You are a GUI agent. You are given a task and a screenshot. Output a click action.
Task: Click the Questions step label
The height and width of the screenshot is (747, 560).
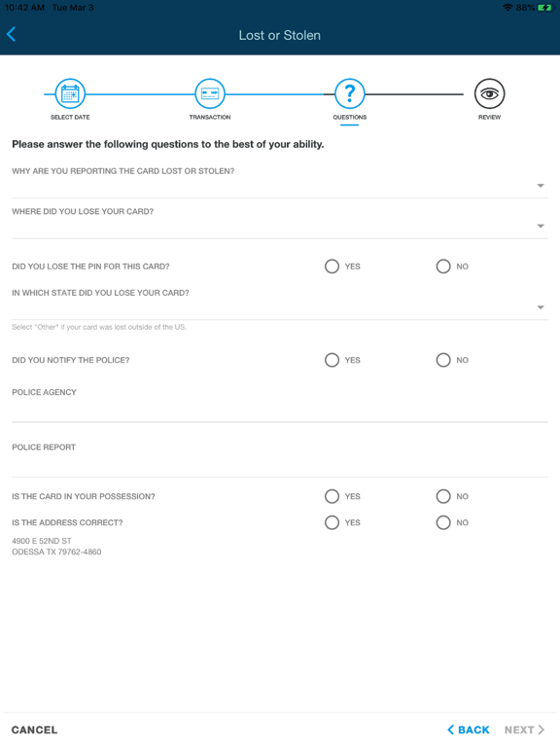pyautogui.click(x=350, y=117)
